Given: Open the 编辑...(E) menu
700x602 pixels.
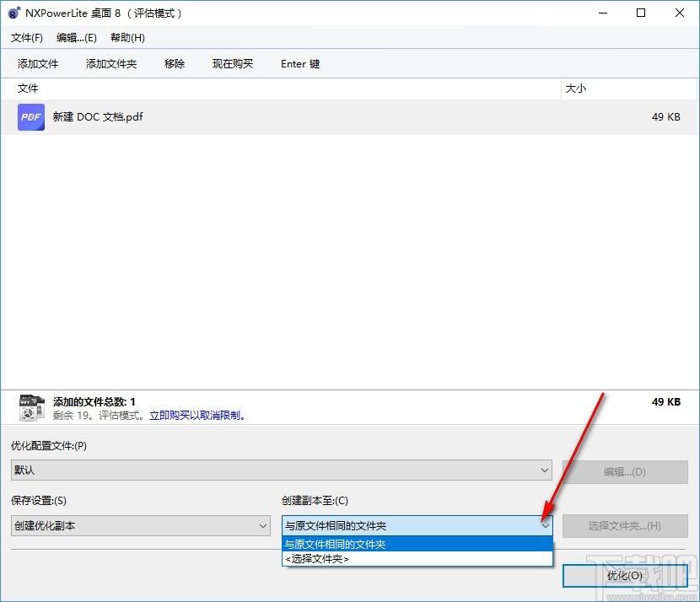Looking at the screenshot, I should coord(77,38).
